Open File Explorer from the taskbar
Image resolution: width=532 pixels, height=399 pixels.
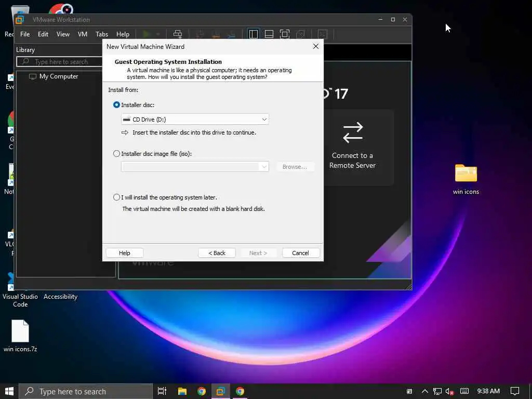(x=182, y=391)
